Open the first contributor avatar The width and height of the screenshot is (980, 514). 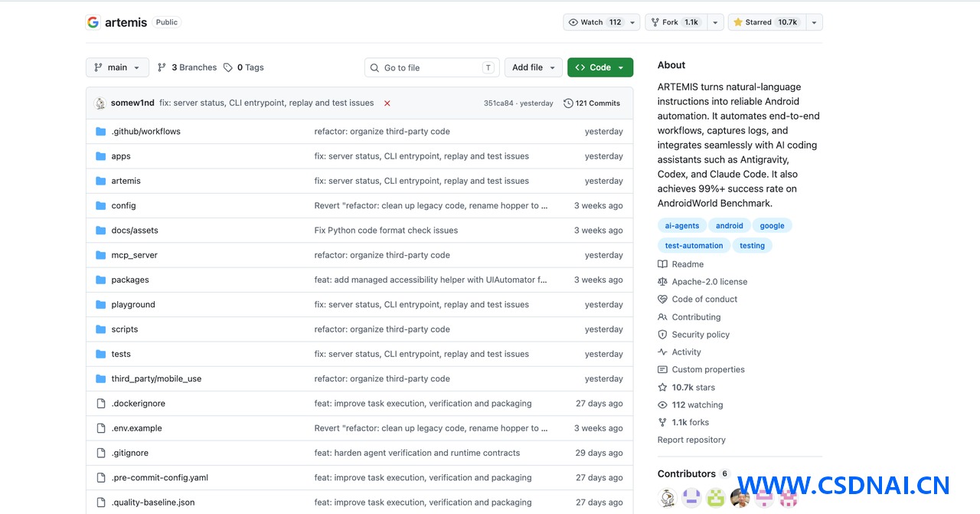click(x=668, y=498)
